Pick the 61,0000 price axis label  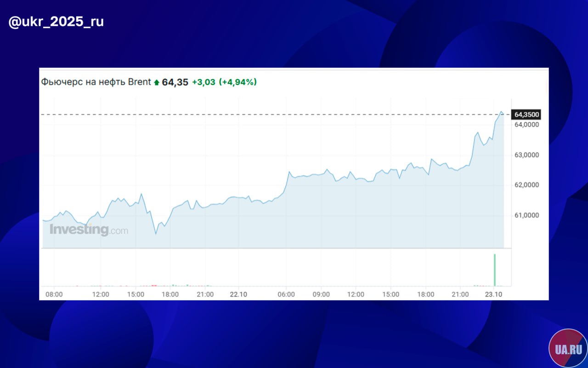point(526,215)
